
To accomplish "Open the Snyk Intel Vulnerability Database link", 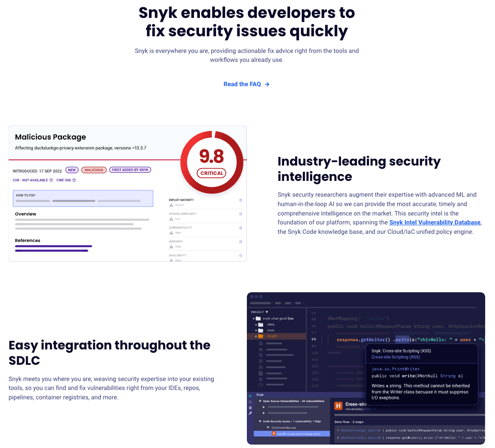I will tap(435, 222).
